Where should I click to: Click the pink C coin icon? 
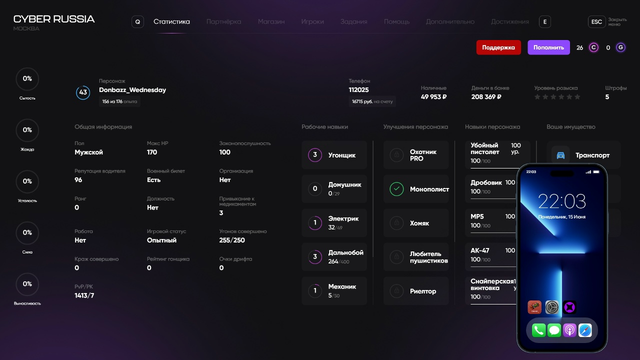(593, 48)
